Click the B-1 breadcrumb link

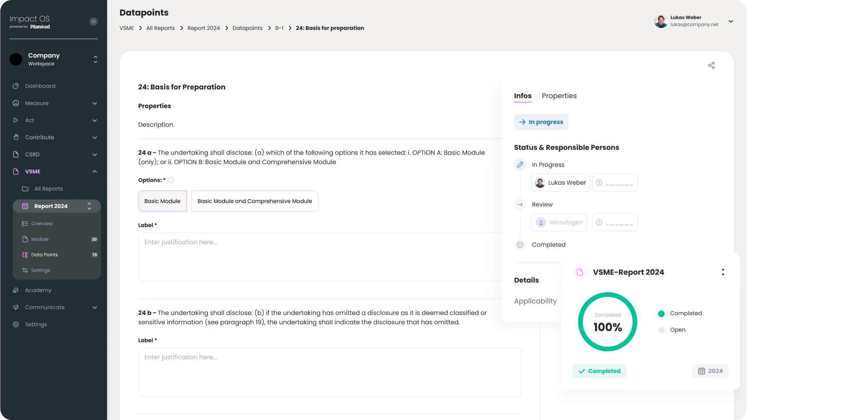coord(279,28)
